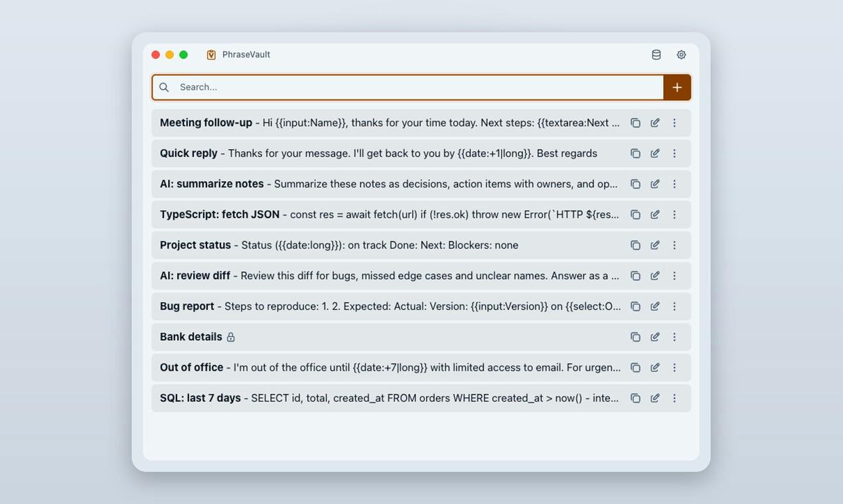843x504 pixels.
Task: Open more options for Bank details
Action: point(674,337)
